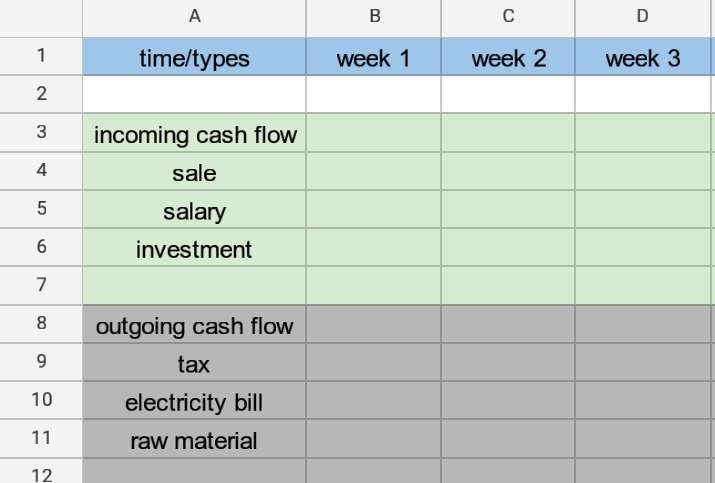Select the "week 3" cell
Screen dimensions: 715x483
(x=642, y=58)
